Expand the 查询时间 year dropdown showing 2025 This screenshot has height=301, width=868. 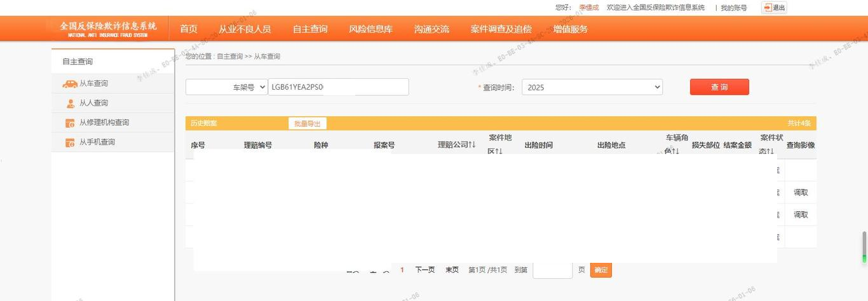(x=592, y=87)
